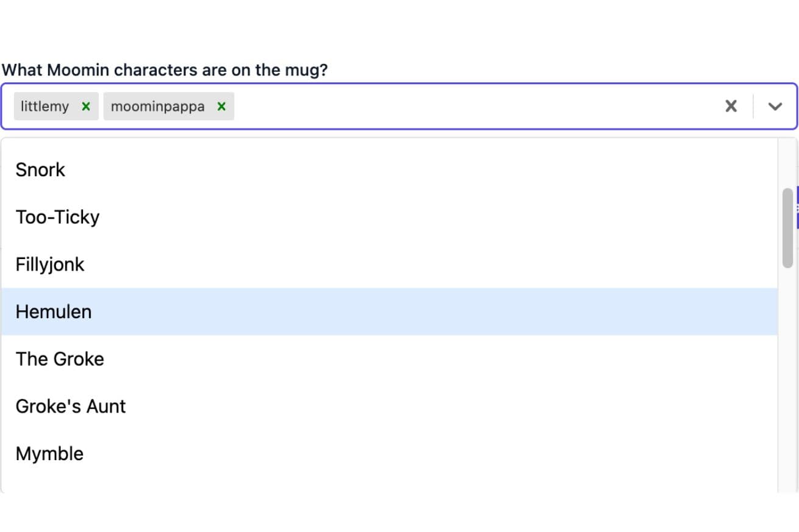Click the dropdown list scrollbar thumb
799x532 pixels.
(x=787, y=228)
